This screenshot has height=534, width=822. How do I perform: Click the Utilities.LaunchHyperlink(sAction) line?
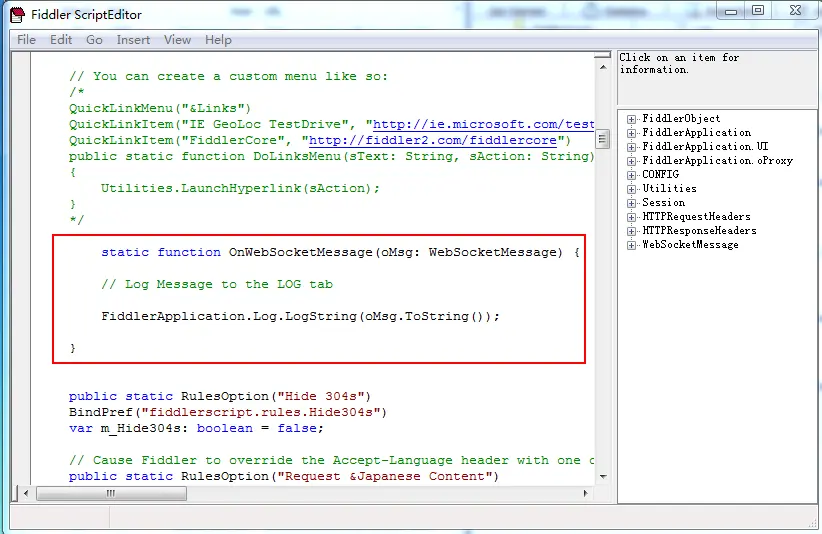point(240,188)
